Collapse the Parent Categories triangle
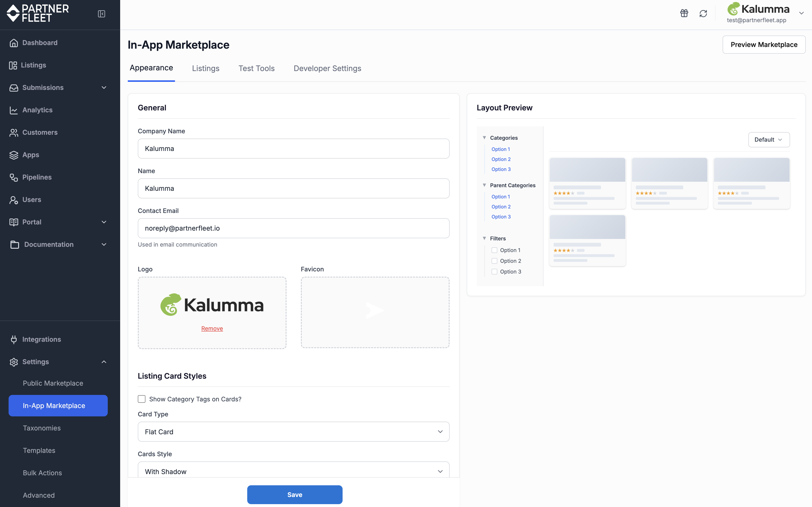Viewport: 812px width, 507px height. [x=484, y=186]
